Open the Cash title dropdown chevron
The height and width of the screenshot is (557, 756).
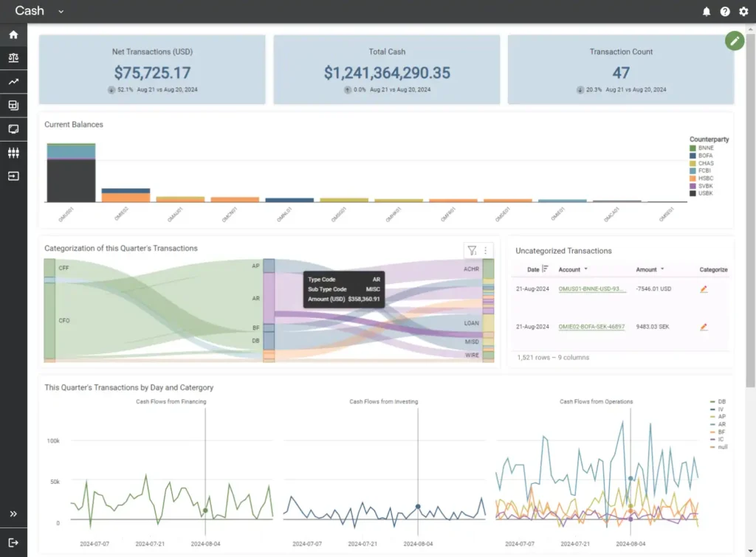(x=61, y=12)
